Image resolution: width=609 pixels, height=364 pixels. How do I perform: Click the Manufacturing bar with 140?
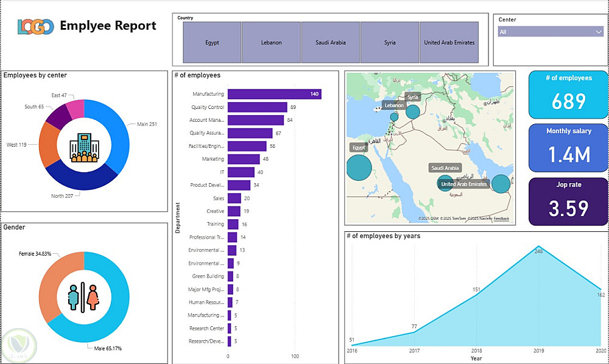coord(275,94)
